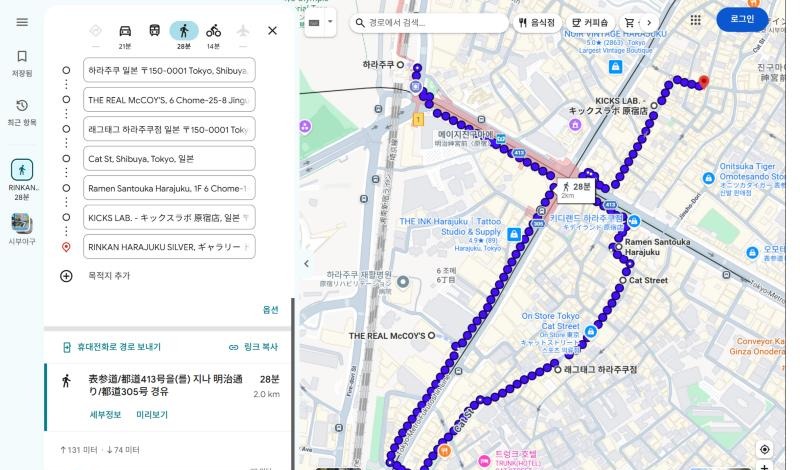The image size is (800, 470).
Task: Click my location target icon on map
Action: click(x=764, y=449)
